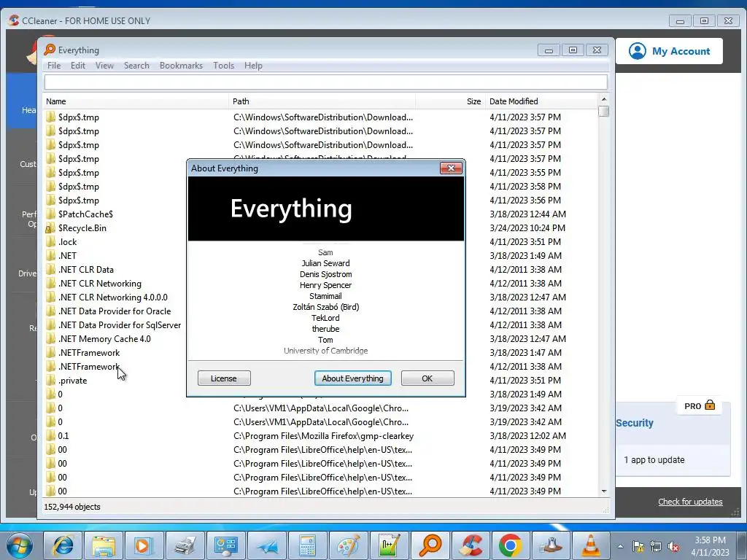This screenshot has width=747, height=560.
Task: Open the Search menu in Everything
Action: [136, 65]
